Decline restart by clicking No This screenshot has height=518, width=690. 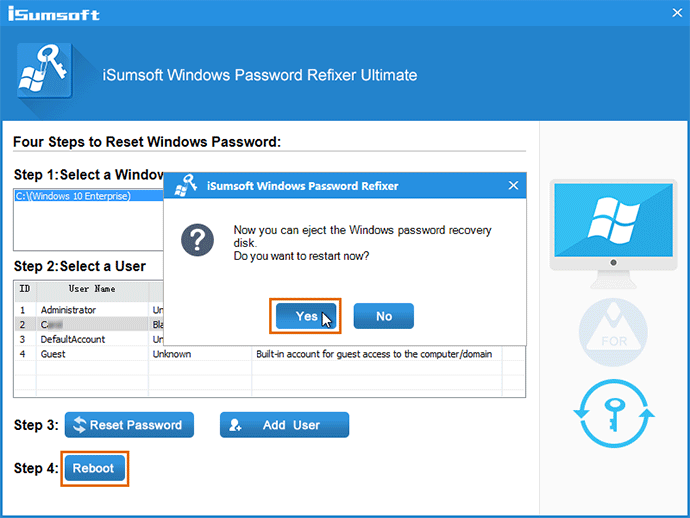(384, 316)
